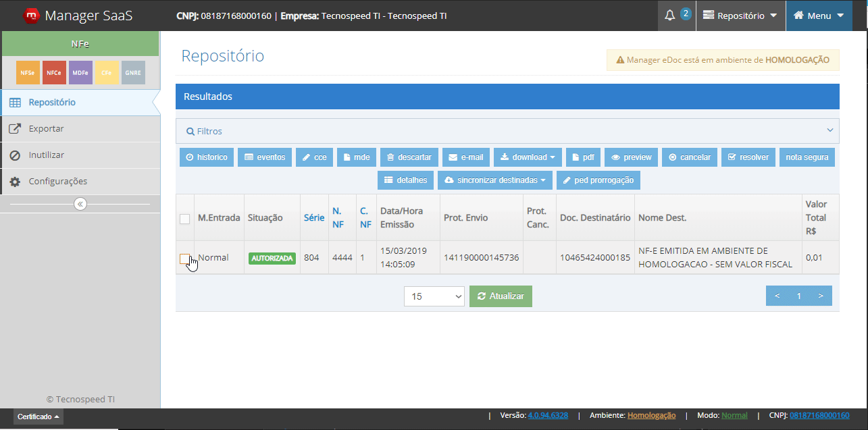Open the Certificado menu in footer
Image resolution: width=868 pixels, height=430 pixels.
coord(39,416)
